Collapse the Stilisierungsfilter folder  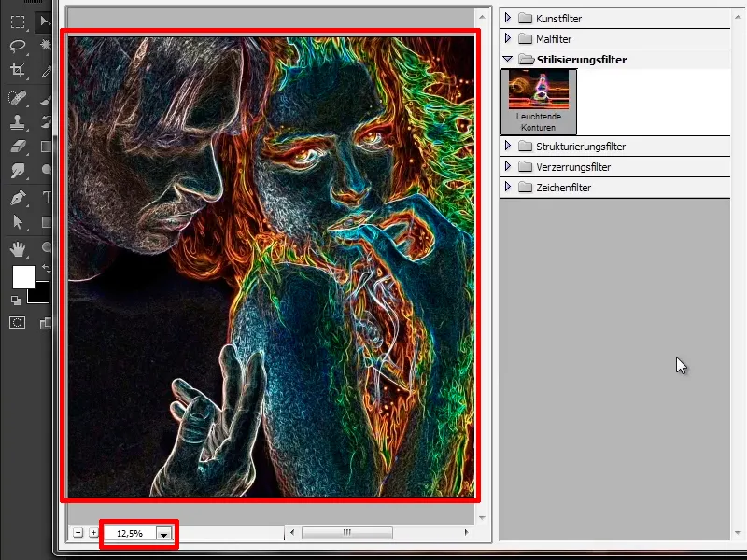pyautogui.click(x=508, y=59)
